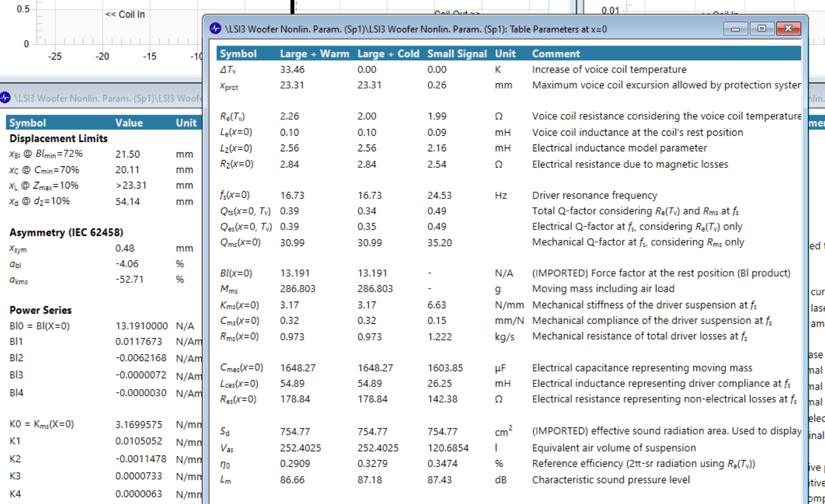Maximize the Table Parameters window
Image resolution: width=825 pixels, height=504 pixels.
[762, 28]
